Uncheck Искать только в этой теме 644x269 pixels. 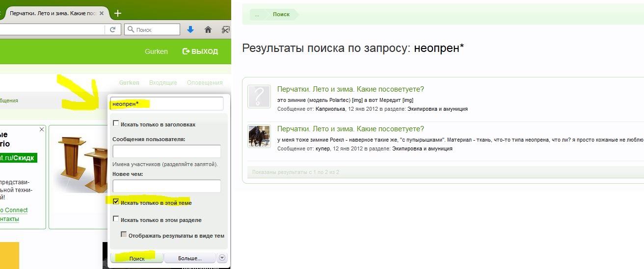coord(116,202)
